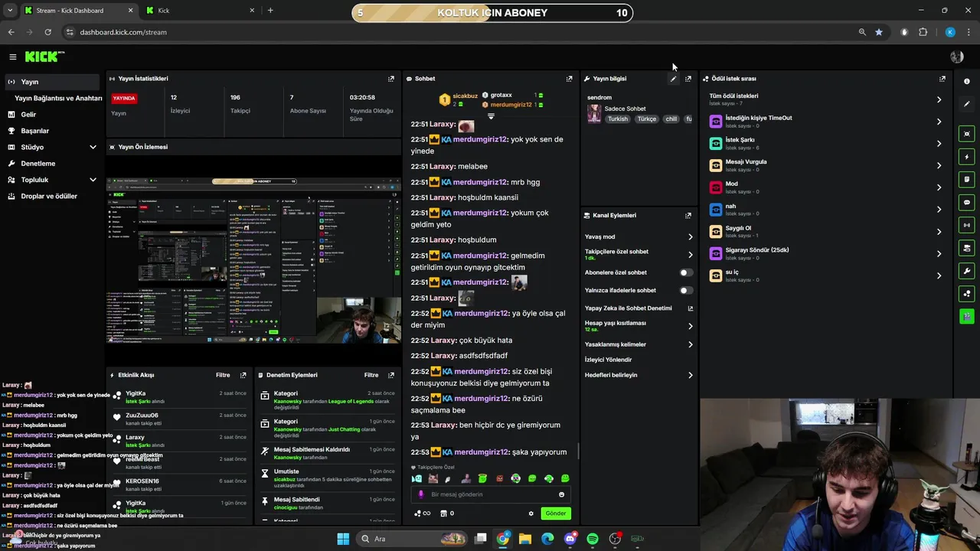
Task: Bookmark this page with the star icon
Action: coord(879,32)
